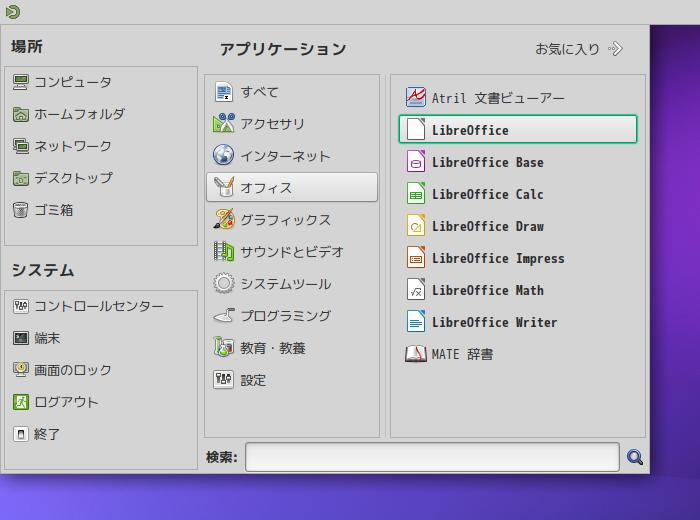Select Sound & Video (サウンドとビデオ) icon
700x520 pixels.
224,251
